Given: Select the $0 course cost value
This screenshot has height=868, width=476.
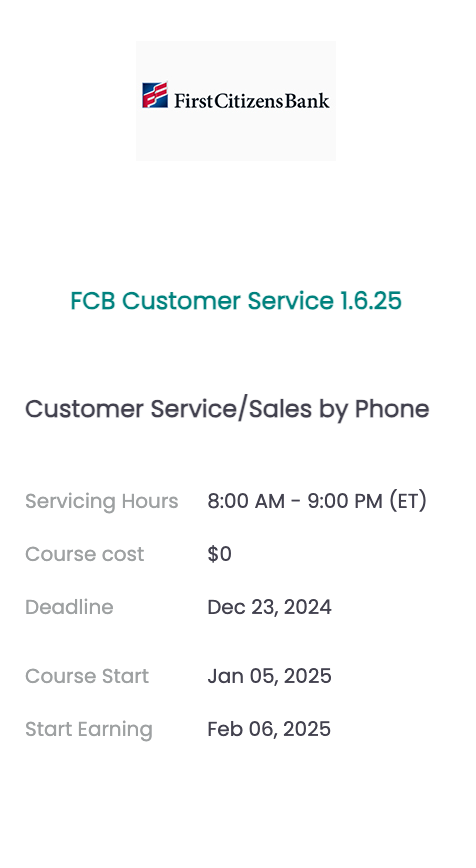Looking at the screenshot, I should coord(220,554).
